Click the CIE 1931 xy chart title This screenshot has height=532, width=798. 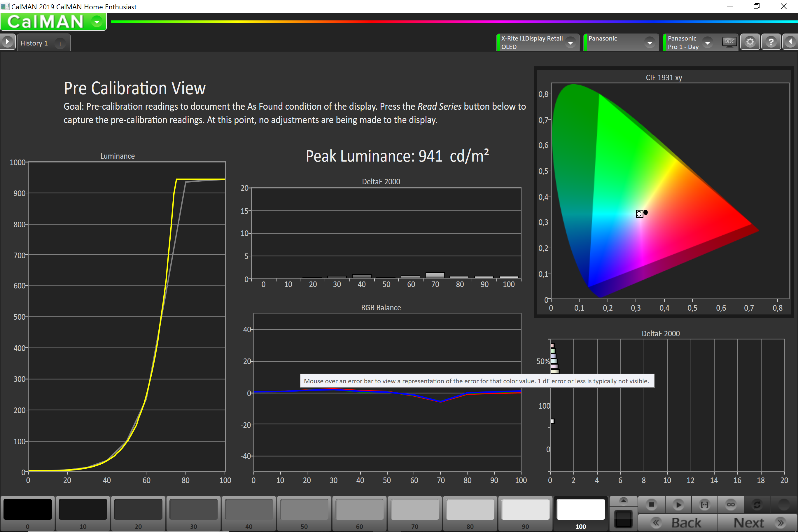click(664, 78)
